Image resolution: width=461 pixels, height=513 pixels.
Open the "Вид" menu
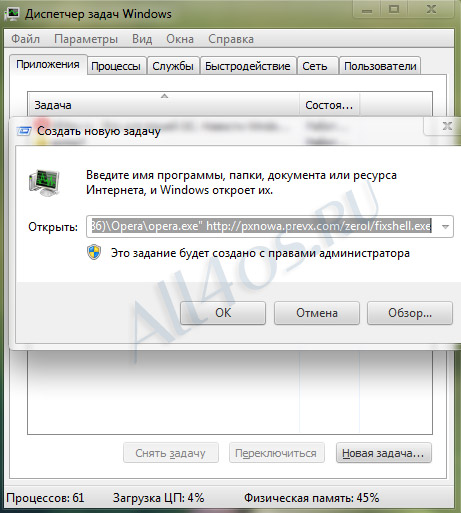coord(142,39)
